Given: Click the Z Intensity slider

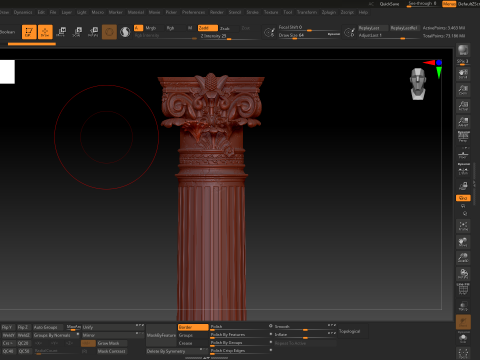Looking at the screenshot, I should 230,36.
